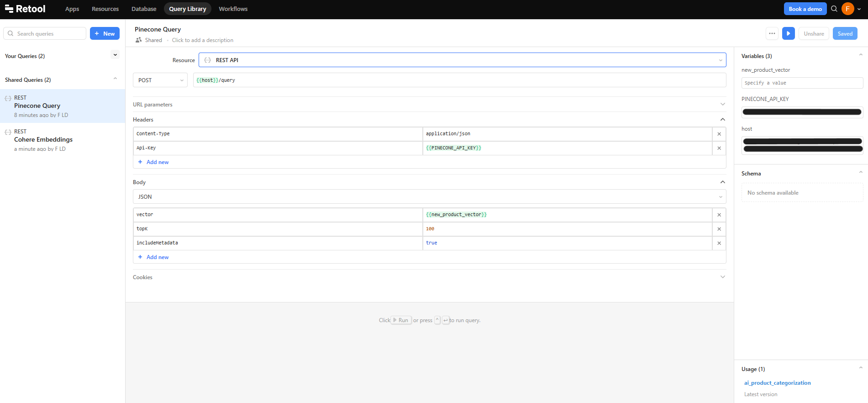Edit the includeMetadata value true
Viewport: 868px width, 403px height.
pos(568,243)
